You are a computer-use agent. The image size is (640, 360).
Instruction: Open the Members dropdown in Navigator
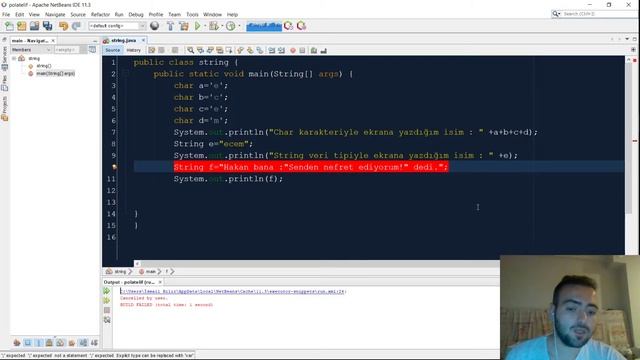(x=31, y=50)
